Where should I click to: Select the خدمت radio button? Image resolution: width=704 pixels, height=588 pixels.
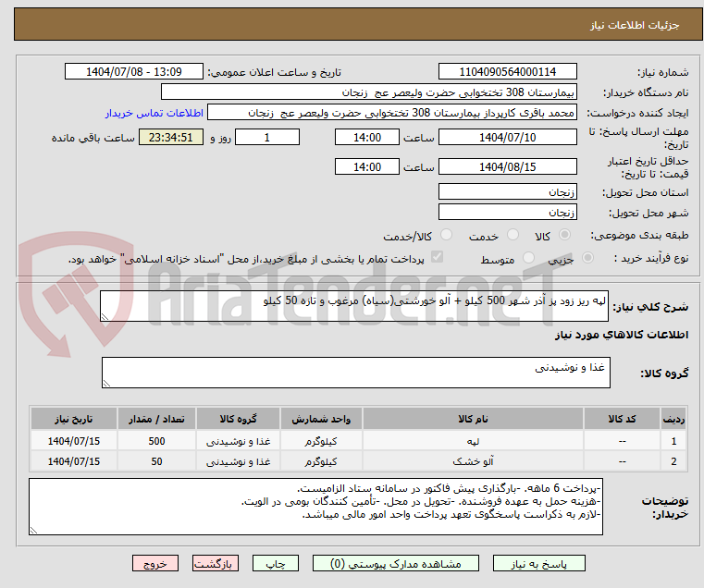coord(513,235)
